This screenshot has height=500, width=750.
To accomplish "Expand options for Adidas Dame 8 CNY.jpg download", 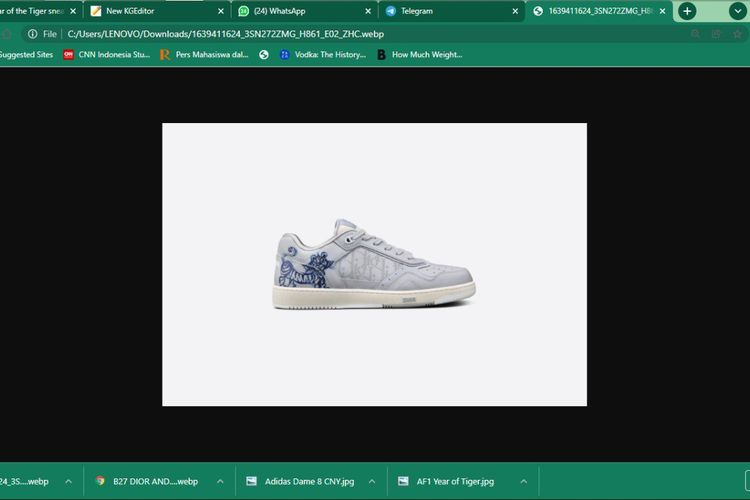I will click(x=370, y=481).
